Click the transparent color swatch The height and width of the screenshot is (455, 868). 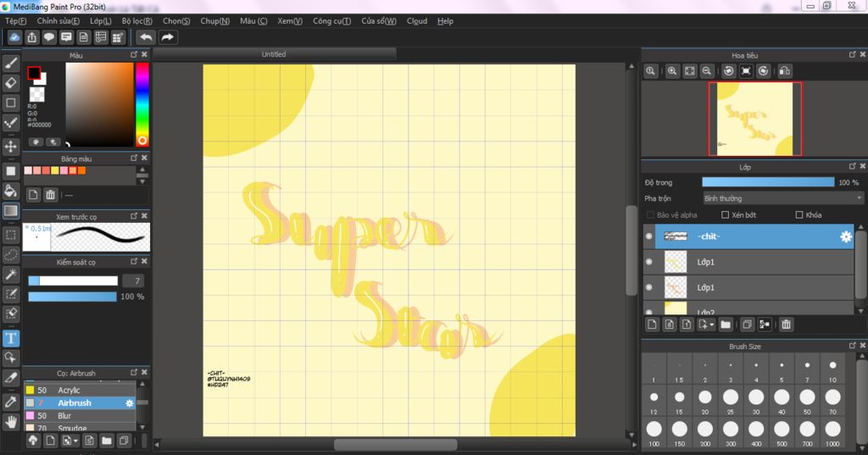click(x=37, y=95)
